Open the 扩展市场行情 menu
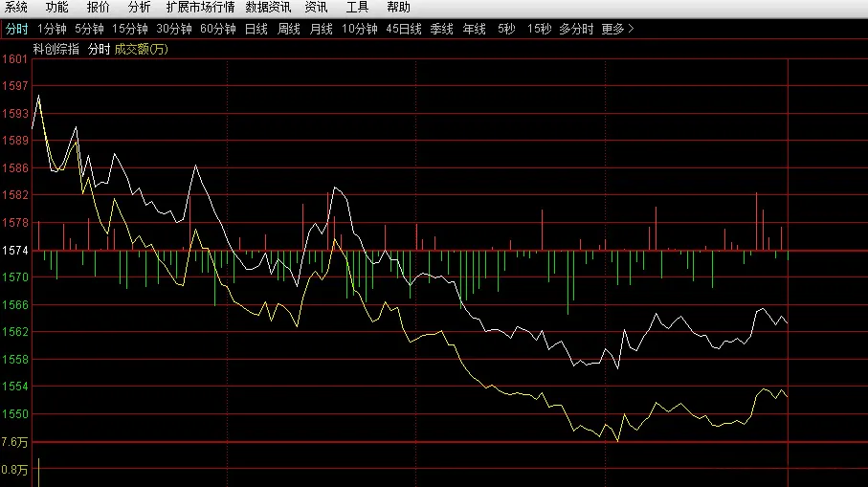The height and width of the screenshot is (487, 868). point(200,8)
